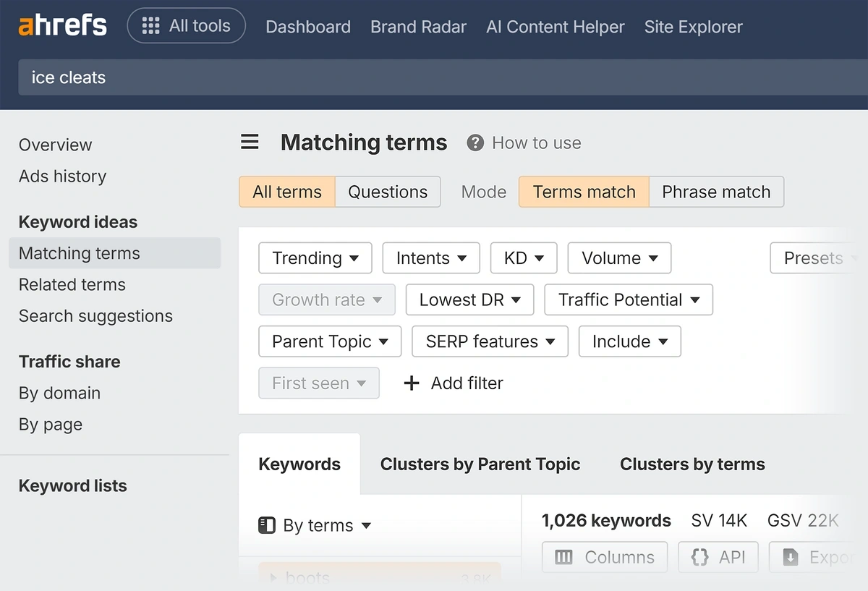This screenshot has width=868, height=591.
Task: Select Terms match mode
Action: tap(584, 192)
